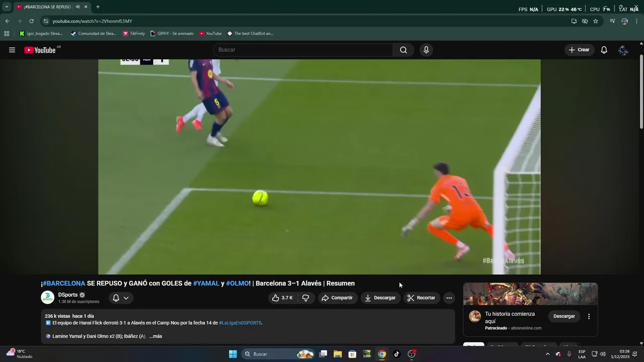Open Chrome profile avatar
The image size is (644, 362).
click(624, 21)
